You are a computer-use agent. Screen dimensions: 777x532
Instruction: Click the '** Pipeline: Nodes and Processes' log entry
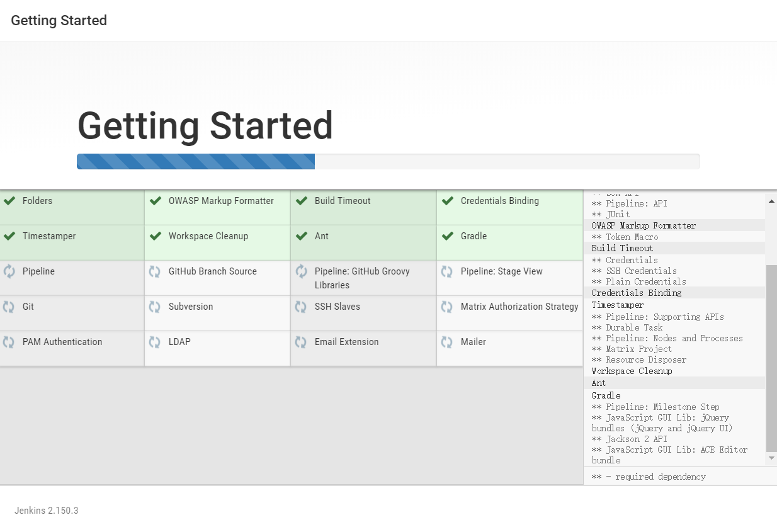point(667,338)
